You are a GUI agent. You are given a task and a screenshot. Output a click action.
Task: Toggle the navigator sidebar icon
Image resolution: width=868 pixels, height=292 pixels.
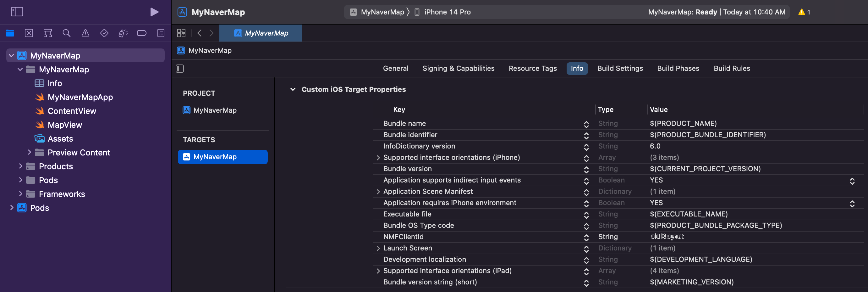(x=17, y=12)
